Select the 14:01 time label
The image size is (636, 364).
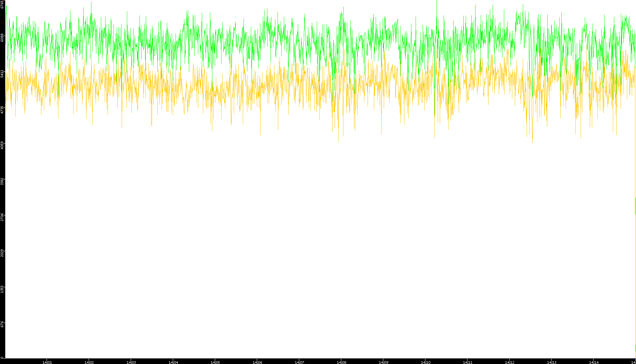tap(47, 362)
